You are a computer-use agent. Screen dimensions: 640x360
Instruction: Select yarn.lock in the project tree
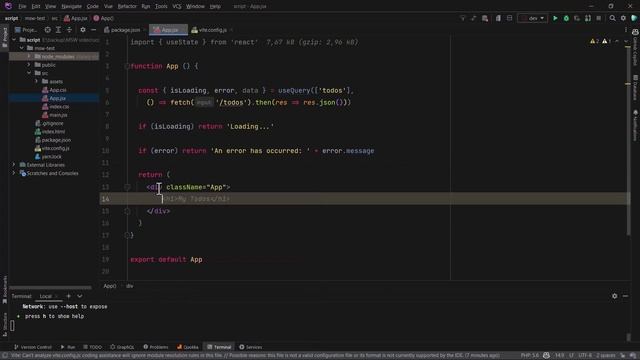[x=48, y=156]
